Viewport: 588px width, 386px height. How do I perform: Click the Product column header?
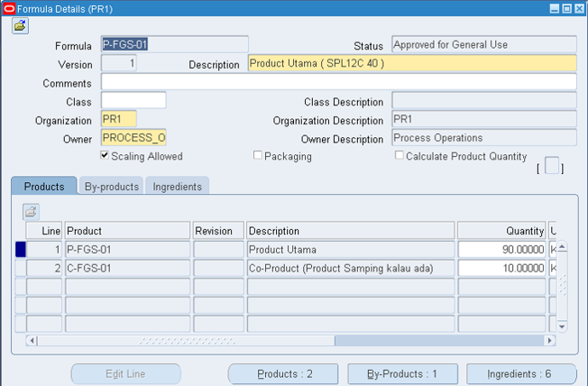[x=128, y=231]
